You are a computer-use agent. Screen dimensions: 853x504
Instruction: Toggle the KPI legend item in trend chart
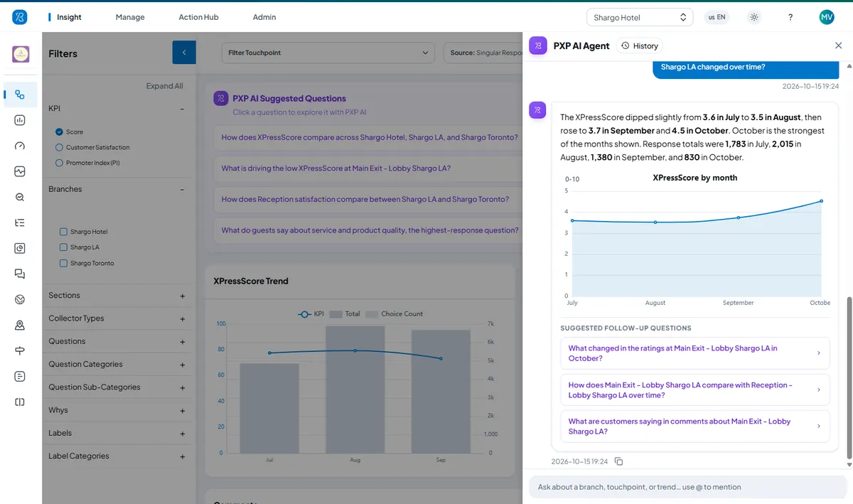point(311,313)
